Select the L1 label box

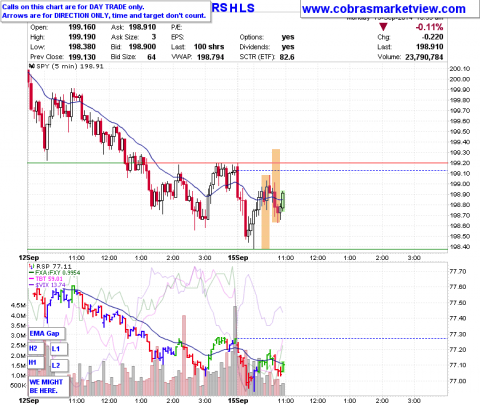59,349
